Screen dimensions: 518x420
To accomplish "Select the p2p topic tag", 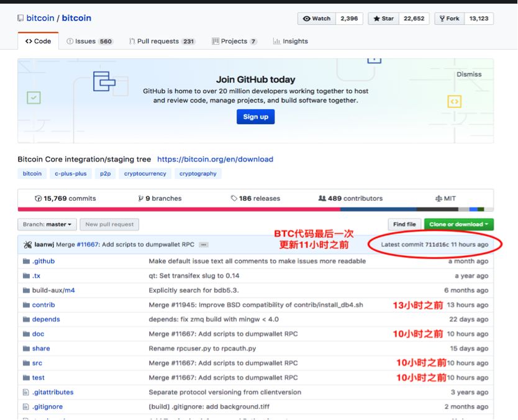I will pos(106,173).
